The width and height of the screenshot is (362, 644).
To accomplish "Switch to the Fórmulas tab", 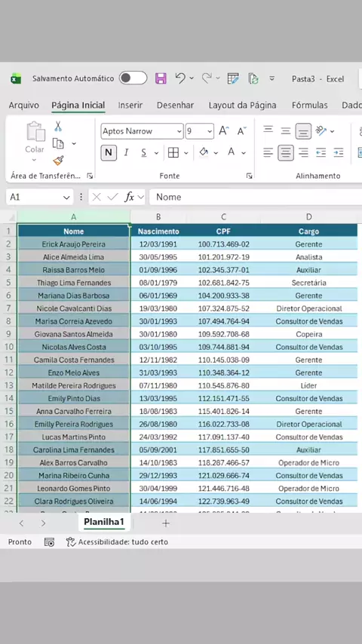I will pos(310,105).
